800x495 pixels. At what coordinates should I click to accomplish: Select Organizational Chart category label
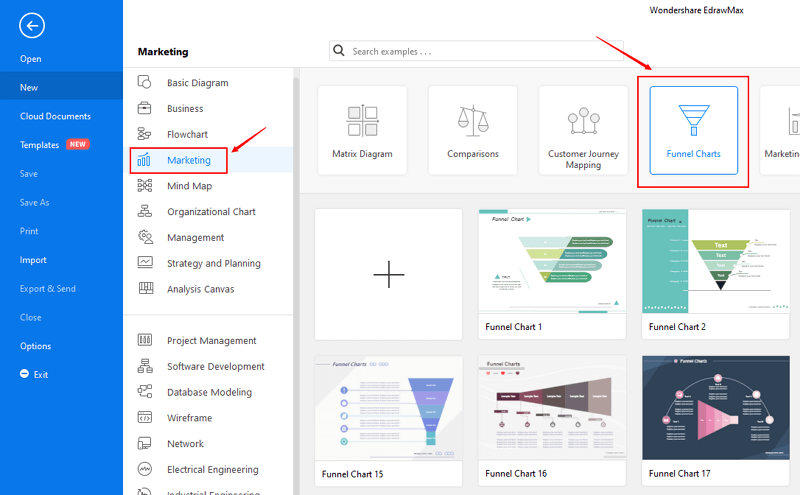point(211,212)
